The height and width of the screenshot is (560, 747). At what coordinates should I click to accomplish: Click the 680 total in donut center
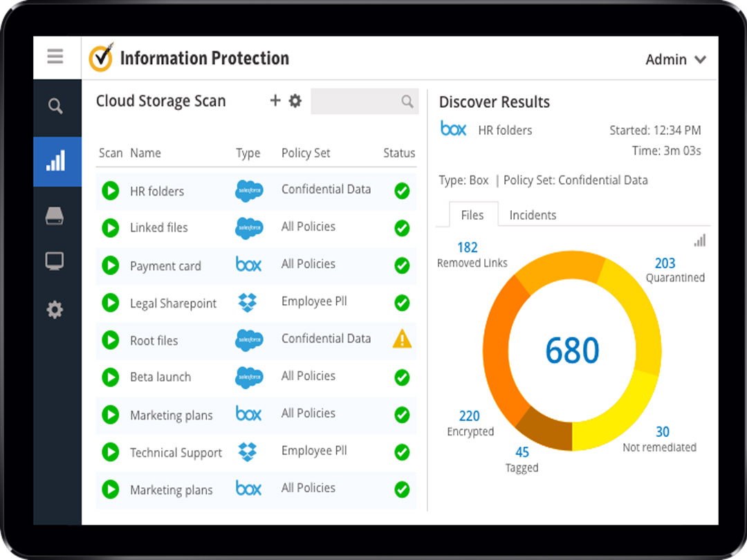[x=572, y=351]
